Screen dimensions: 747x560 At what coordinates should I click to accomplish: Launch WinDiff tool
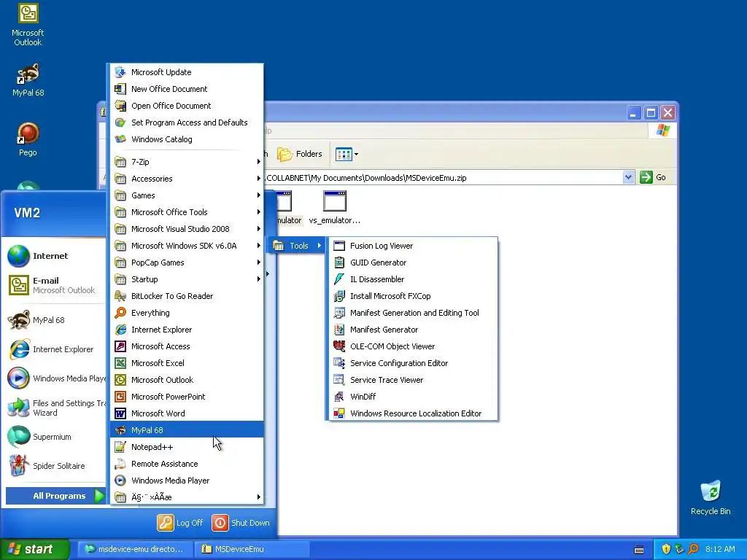tap(413, 397)
